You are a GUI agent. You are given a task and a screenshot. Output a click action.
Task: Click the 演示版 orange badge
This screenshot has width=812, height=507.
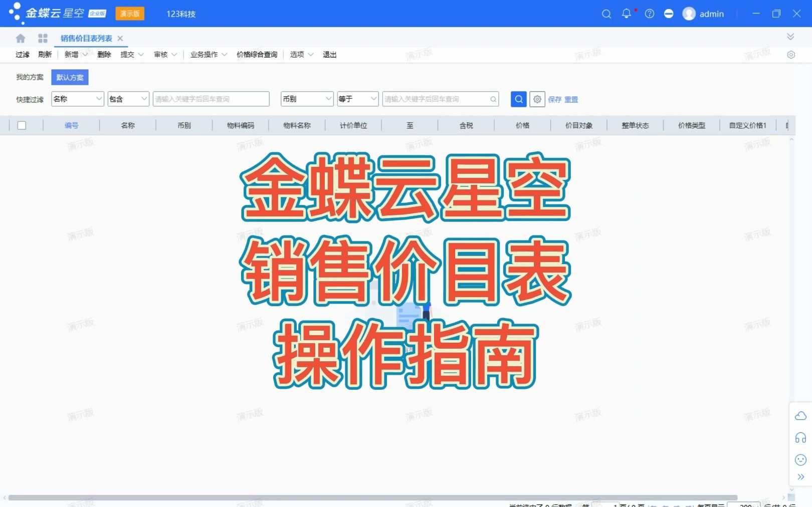(x=130, y=14)
